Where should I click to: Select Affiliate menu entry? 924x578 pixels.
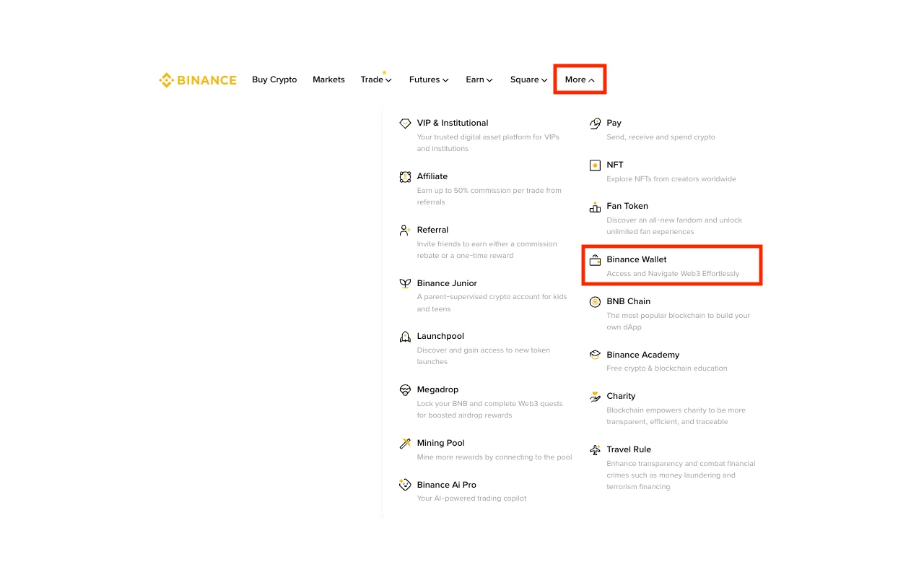pyautogui.click(x=432, y=176)
